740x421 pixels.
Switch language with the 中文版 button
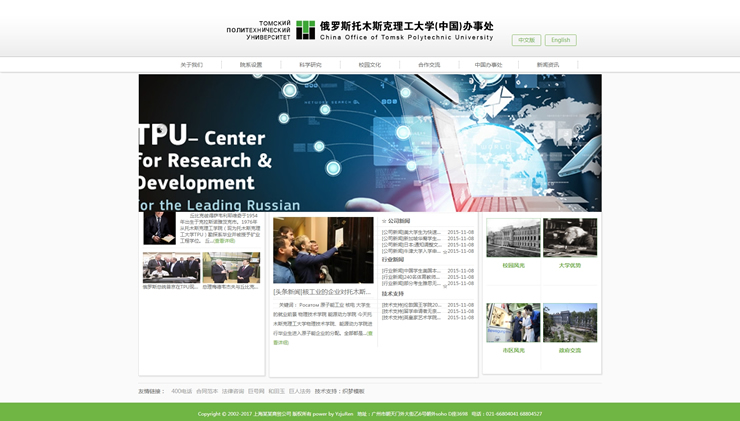526,40
